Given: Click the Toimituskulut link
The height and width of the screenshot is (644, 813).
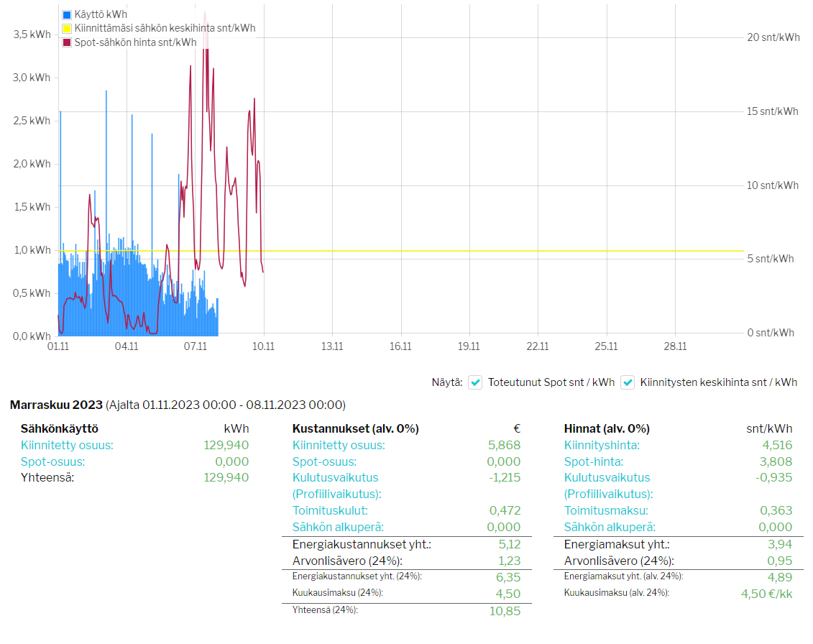Looking at the screenshot, I should pyautogui.click(x=330, y=510).
